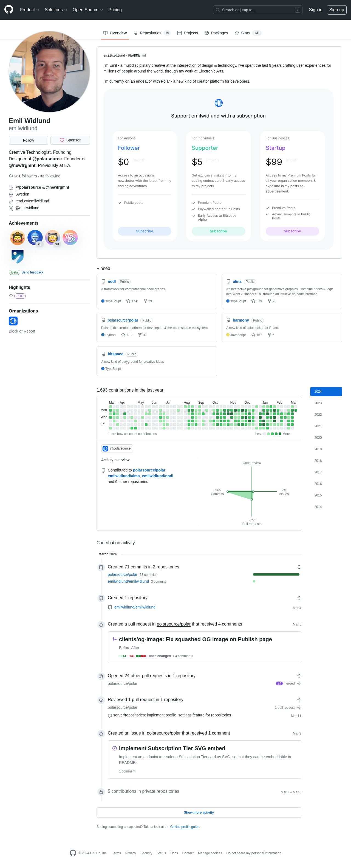Image resolution: width=351 pixels, height=868 pixels.
Task: Click the Polar logo in README
Action: (218, 103)
